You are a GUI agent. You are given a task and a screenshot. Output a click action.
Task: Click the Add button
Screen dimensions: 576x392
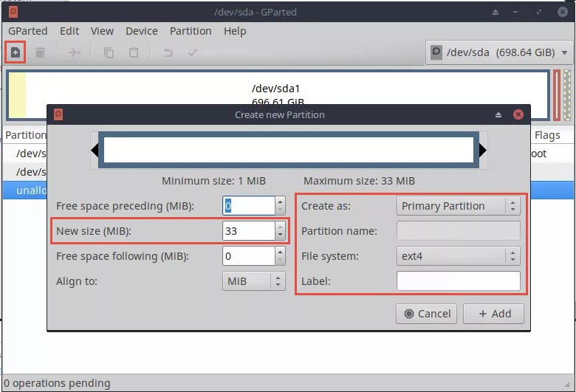(494, 314)
